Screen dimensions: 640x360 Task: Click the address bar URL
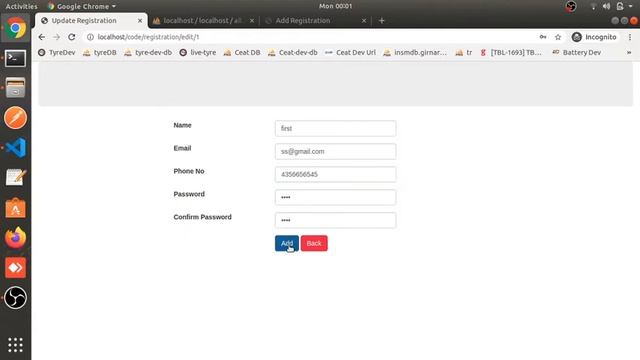click(x=148, y=37)
